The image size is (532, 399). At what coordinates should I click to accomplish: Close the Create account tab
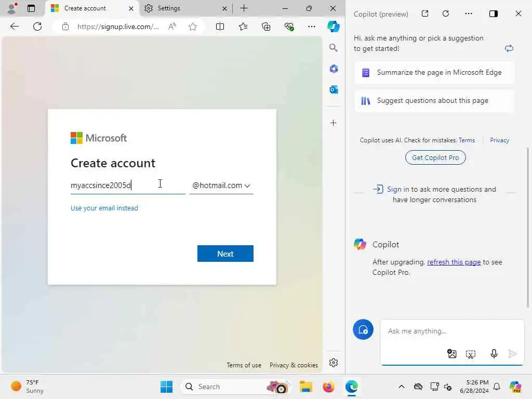click(131, 8)
